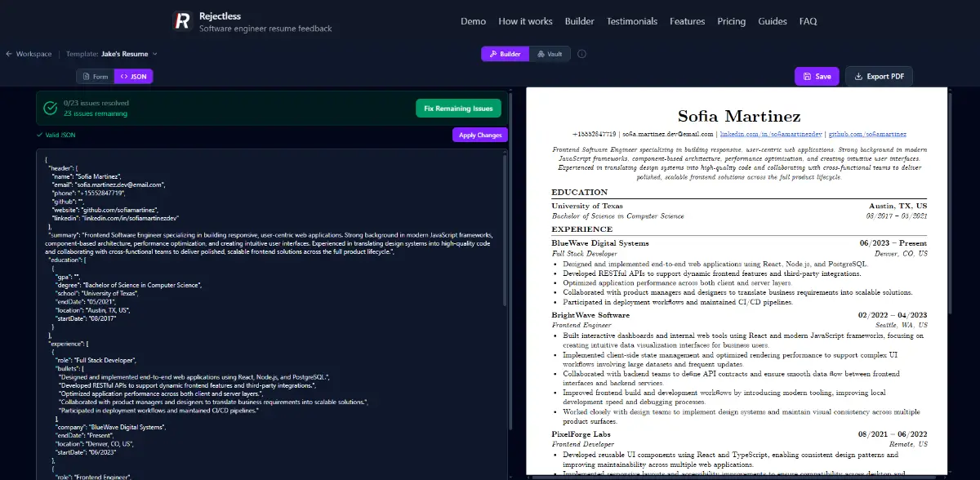Export the resume as PDF
980x480 pixels.
[x=879, y=77]
